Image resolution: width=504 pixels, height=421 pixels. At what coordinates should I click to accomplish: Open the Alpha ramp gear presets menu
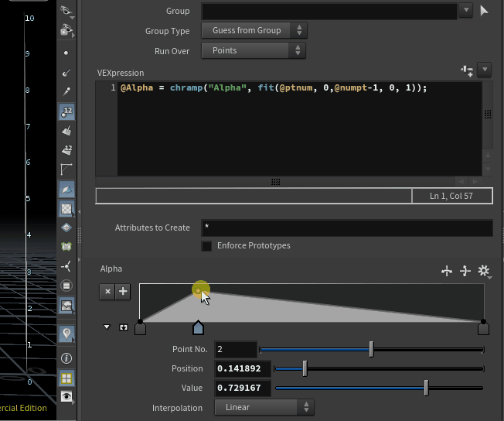click(484, 271)
